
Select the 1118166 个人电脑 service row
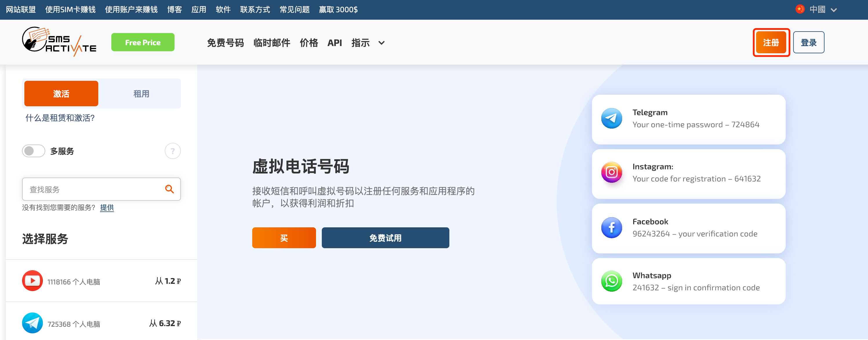point(101,281)
